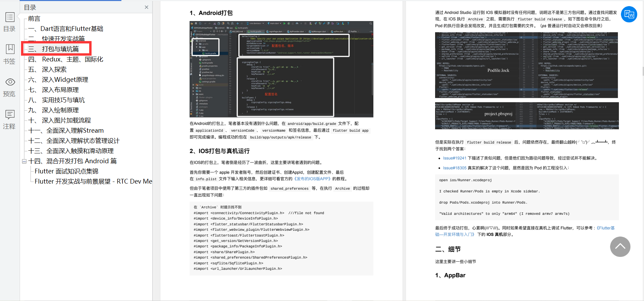Close the 目录 panel

point(147,7)
